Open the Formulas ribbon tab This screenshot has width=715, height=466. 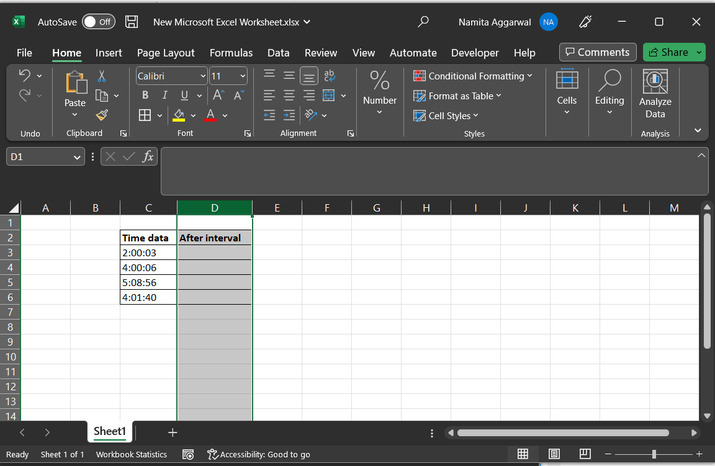pos(231,53)
